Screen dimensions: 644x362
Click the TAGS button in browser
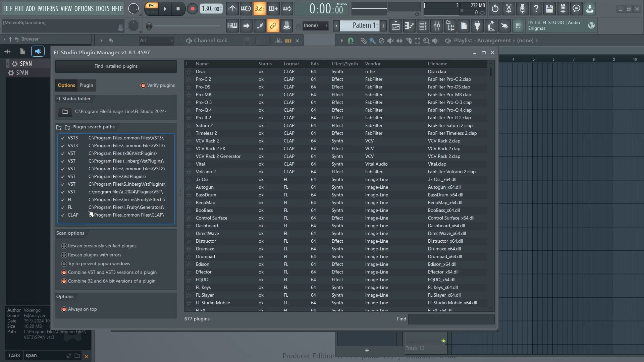(x=14, y=356)
